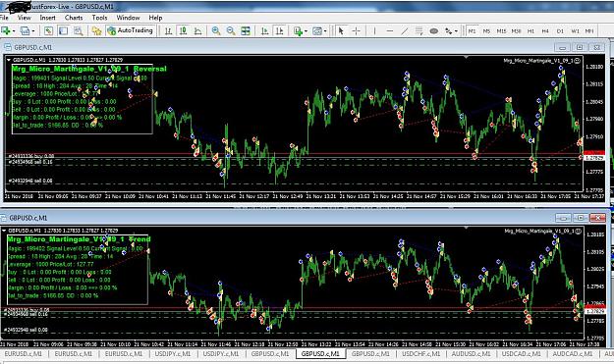Select the arrow cursor tool
Screen dimensions: 614x364
pos(341,30)
